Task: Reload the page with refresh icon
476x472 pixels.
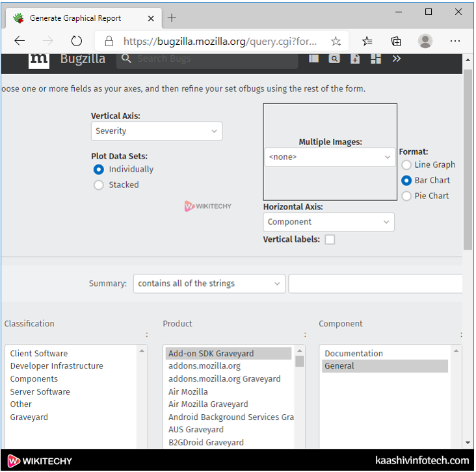Action: click(77, 41)
